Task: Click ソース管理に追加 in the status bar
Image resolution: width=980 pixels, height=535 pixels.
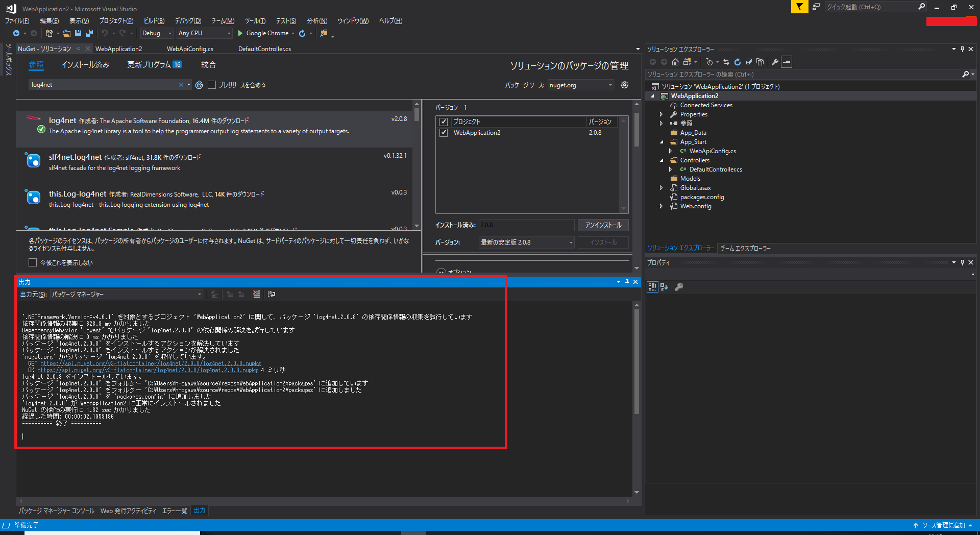Action: point(943,525)
